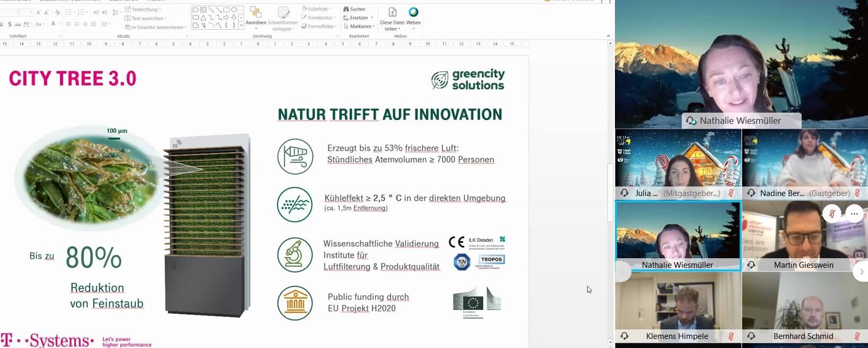The width and height of the screenshot is (868, 348).
Task: Click the Webex icon in ribbon
Action: 413,12
